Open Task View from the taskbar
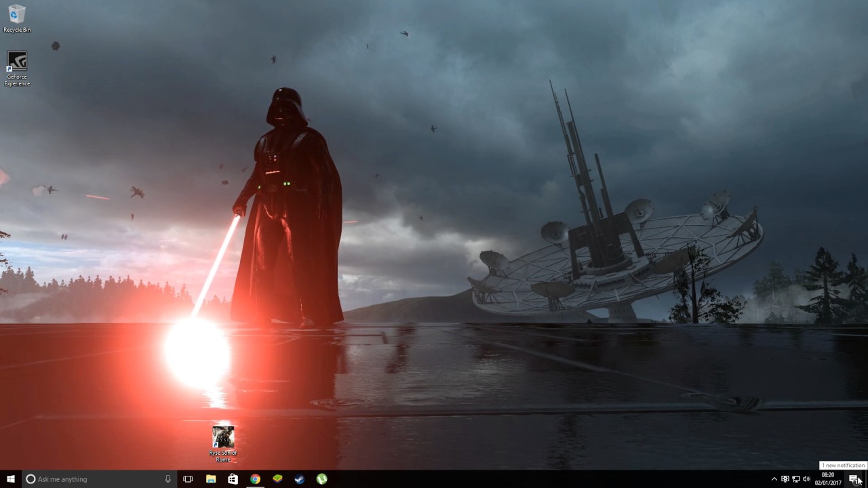The image size is (868, 488). 188,479
